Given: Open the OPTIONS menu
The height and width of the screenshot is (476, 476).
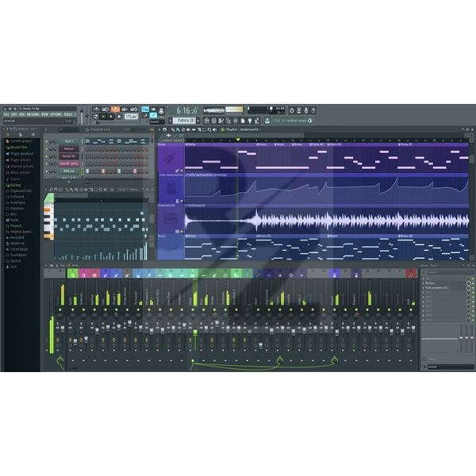Looking at the screenshot, I should (x=56, y=114).
